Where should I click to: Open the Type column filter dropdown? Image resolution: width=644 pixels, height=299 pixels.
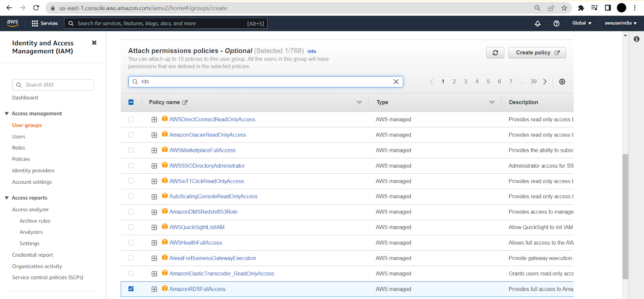492,102
